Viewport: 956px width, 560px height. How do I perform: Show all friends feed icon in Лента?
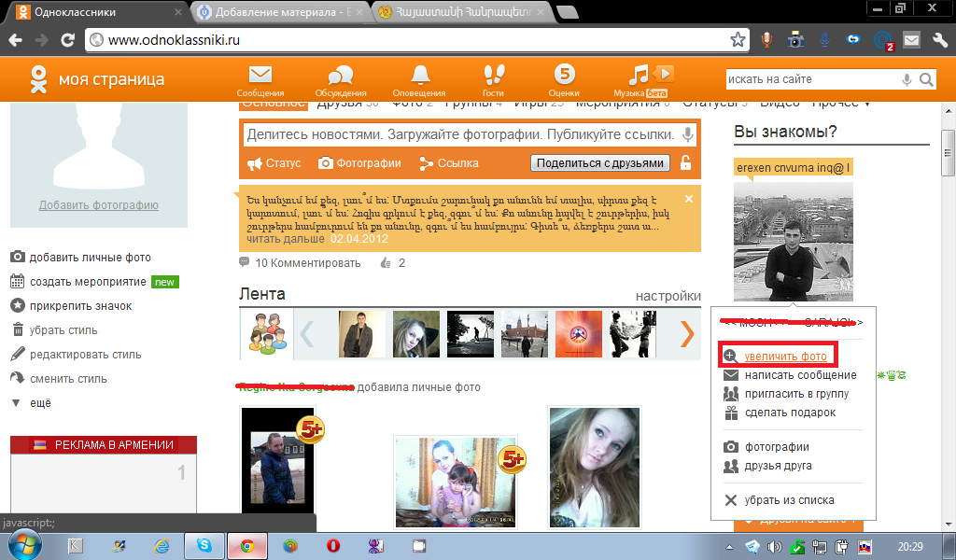267,333
